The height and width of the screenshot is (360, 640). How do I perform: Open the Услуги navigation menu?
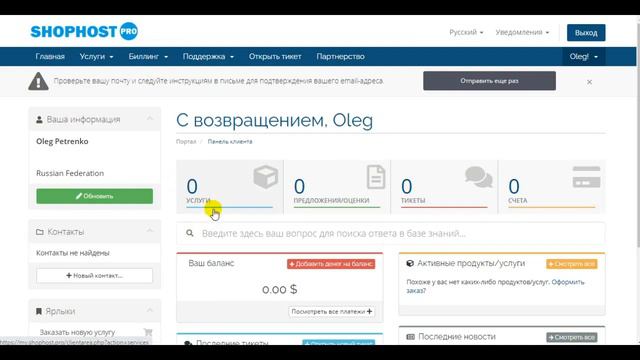point(96,56)
